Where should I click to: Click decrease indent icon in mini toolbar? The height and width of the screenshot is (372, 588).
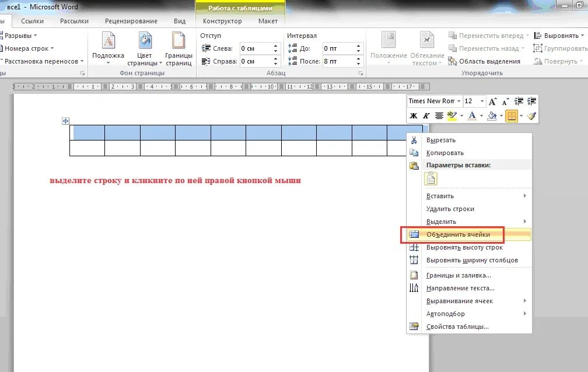pos(519,101)
